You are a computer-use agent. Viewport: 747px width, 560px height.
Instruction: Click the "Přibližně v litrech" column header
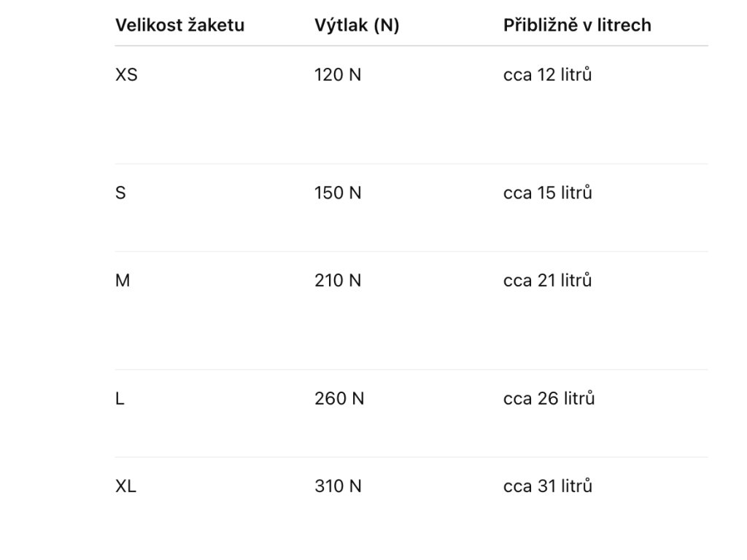point(577,26)
